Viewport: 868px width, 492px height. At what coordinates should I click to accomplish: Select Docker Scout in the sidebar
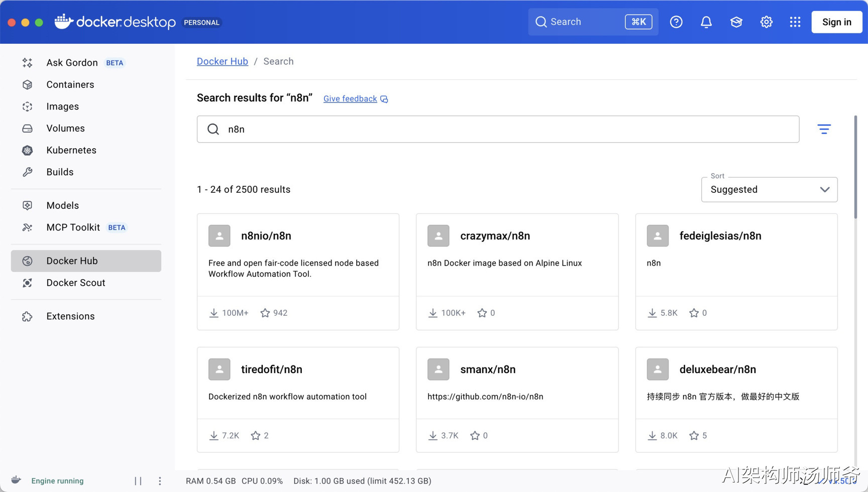tap(75, 283)
